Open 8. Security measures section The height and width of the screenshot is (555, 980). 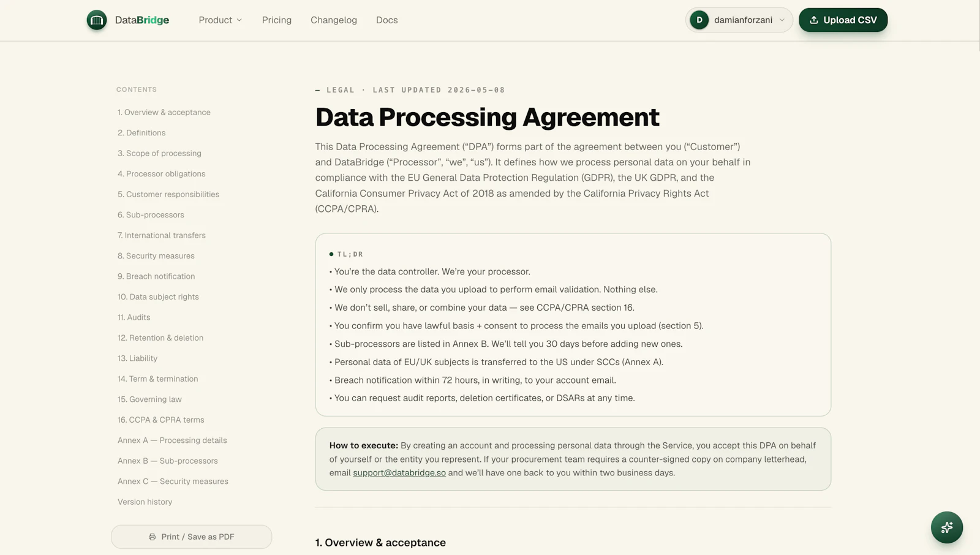point(156,256)
